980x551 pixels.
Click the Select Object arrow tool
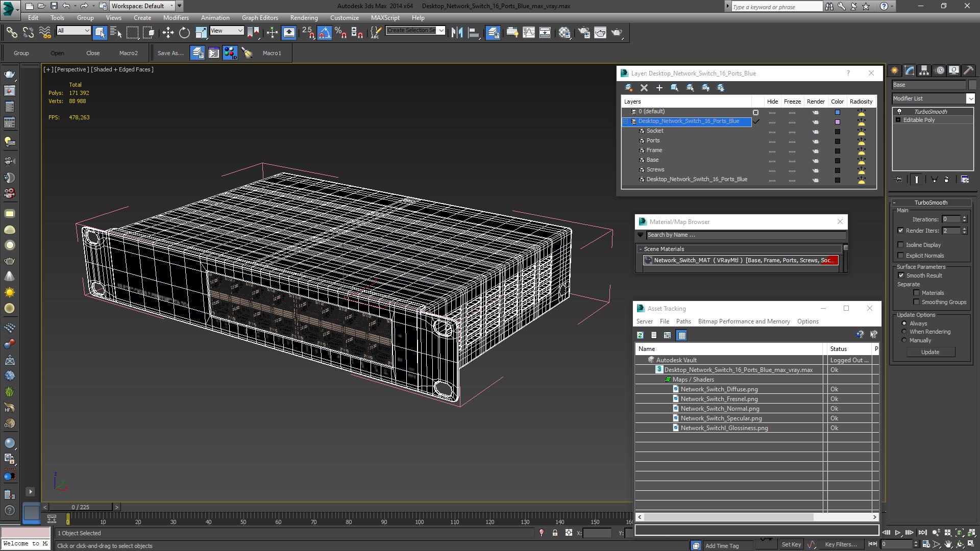100,33
